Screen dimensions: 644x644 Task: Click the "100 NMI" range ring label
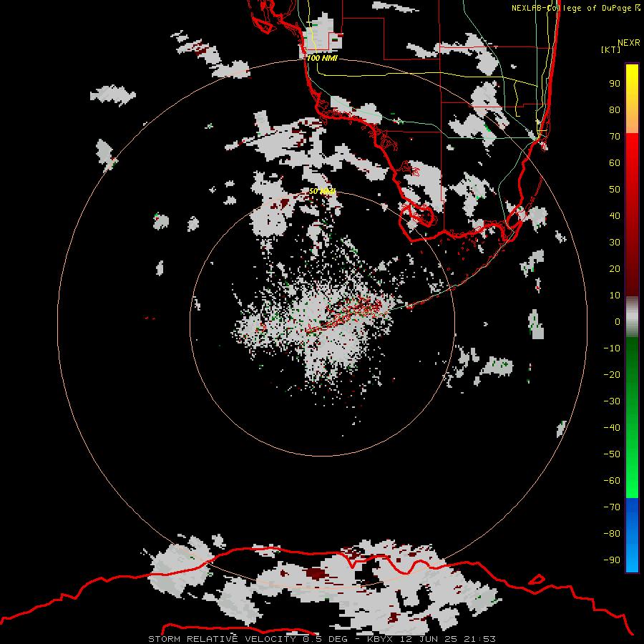click(x=322, y=58)
